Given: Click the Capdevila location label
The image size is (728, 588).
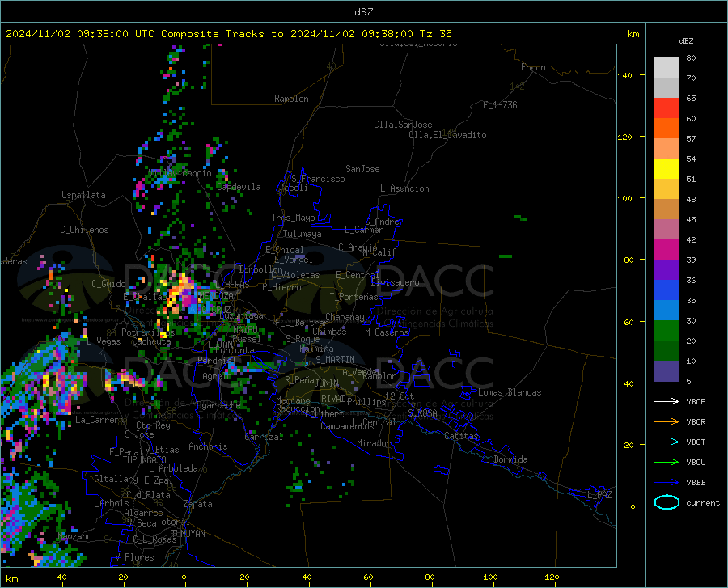Looking at the screenshot, I should tap(239, 187).
